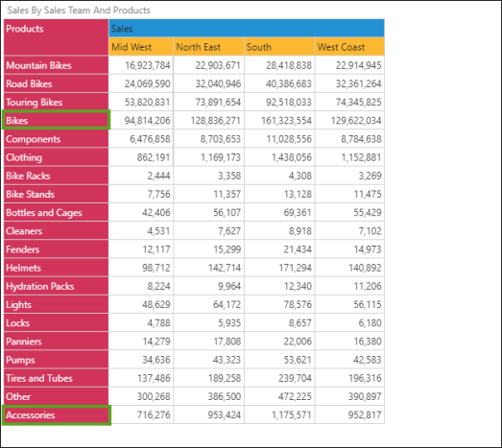Select the West Coast column header
This screenshot has width=502, height=448.
pos(349,47)
